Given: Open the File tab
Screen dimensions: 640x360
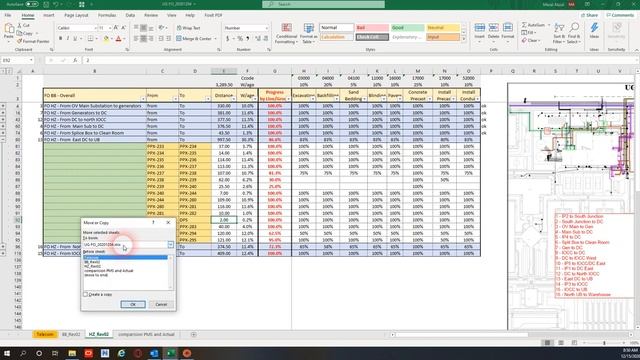Looking at the screenshot, I should click(x=8, y=15).
